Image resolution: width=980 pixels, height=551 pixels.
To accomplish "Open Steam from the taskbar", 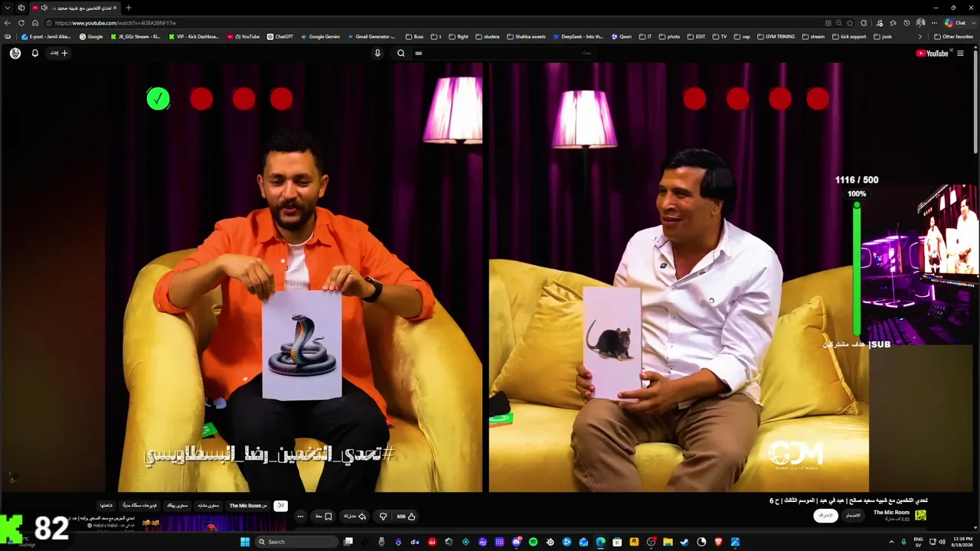I will 684,542.
